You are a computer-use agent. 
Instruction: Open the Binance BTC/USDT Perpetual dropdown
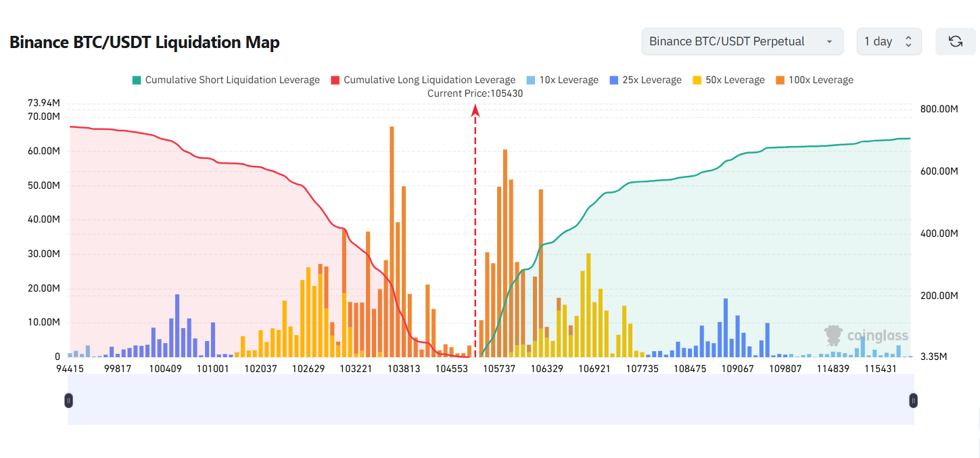742,41
